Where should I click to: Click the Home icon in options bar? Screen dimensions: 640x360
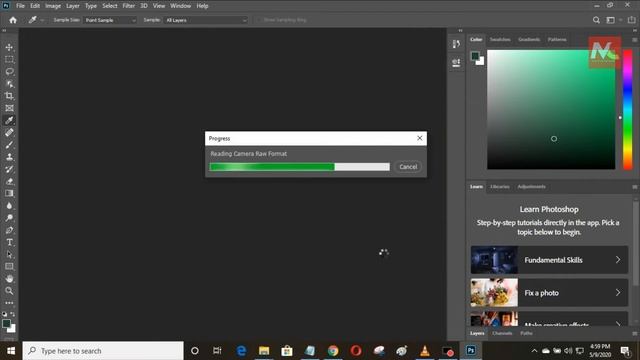point(13,20)
